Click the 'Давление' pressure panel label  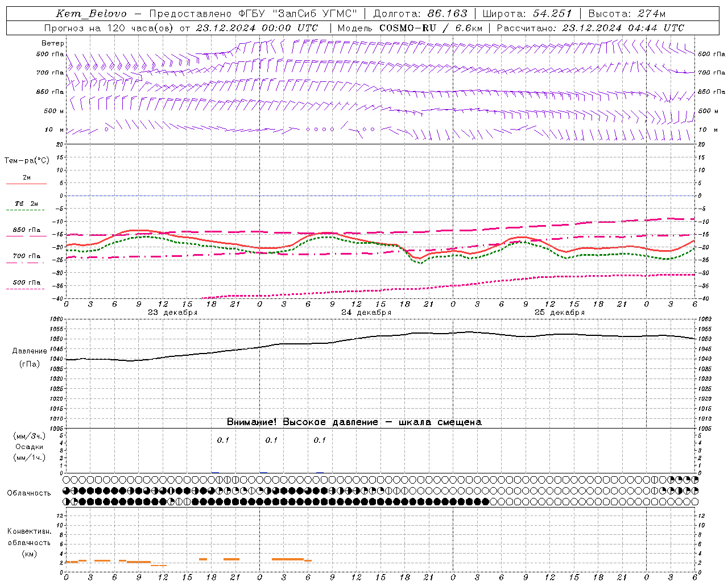pyautogui.click(x=30, y=351)
